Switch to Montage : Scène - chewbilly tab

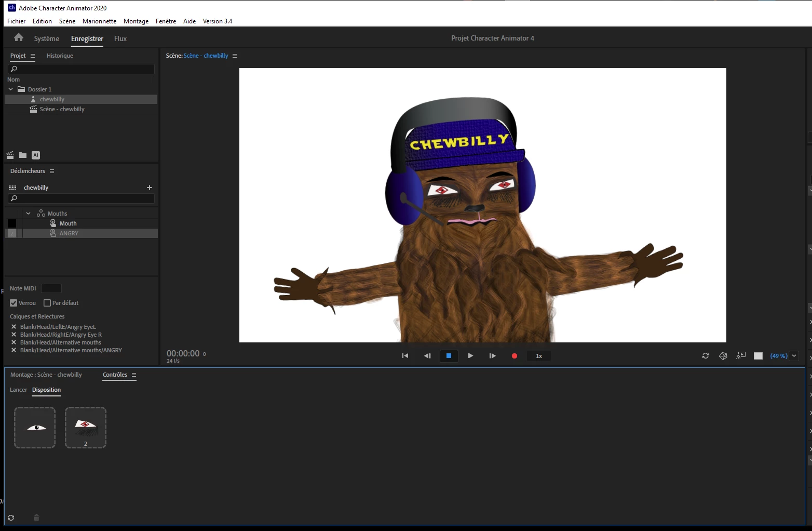coord(46,375)
